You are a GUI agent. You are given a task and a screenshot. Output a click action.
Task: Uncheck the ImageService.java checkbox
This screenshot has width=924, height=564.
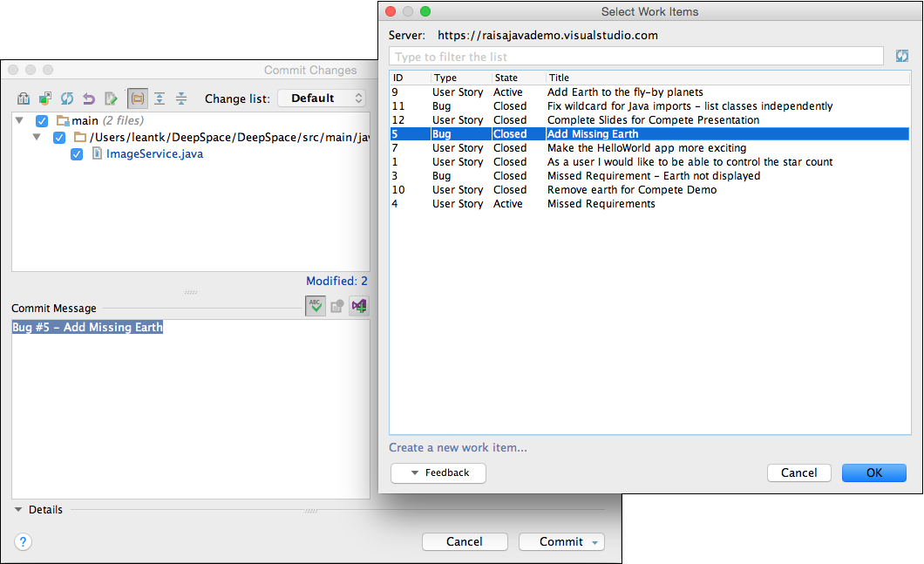point(77,154)
